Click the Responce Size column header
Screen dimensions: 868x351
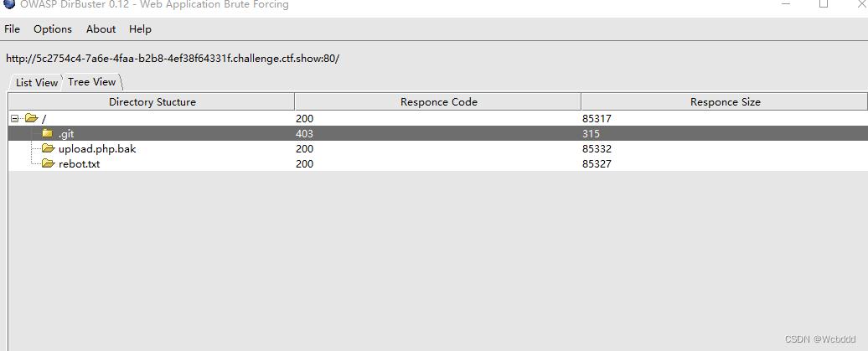pos(725,102)
